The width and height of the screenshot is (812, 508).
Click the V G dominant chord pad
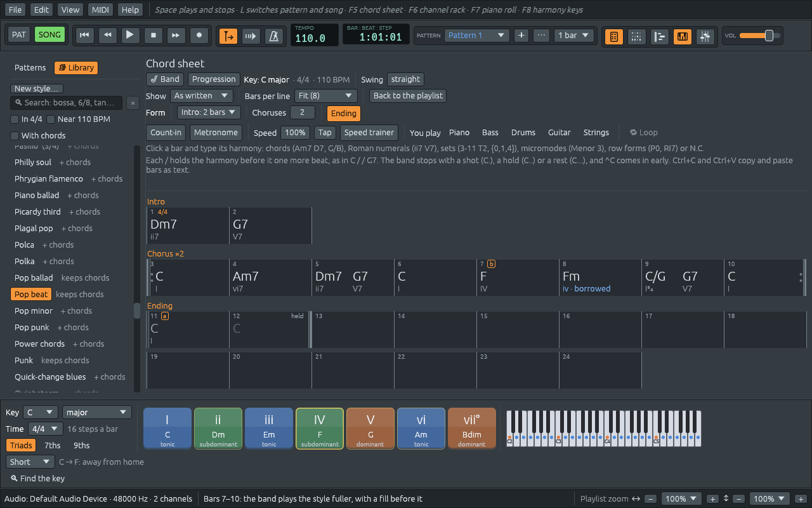point(370,429)
